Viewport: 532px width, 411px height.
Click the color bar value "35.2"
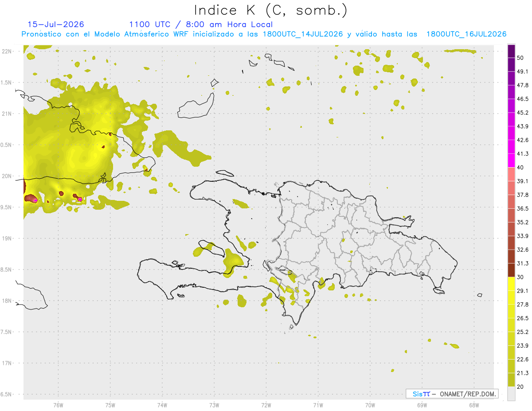(523, 222)
